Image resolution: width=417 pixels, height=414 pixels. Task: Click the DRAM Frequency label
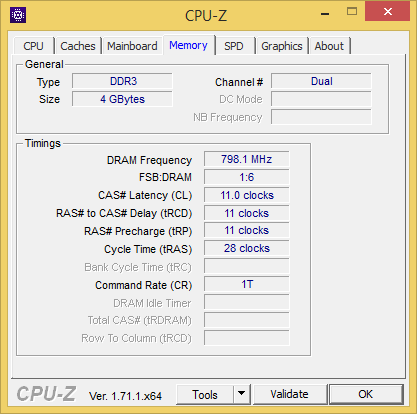pos(149,160)
